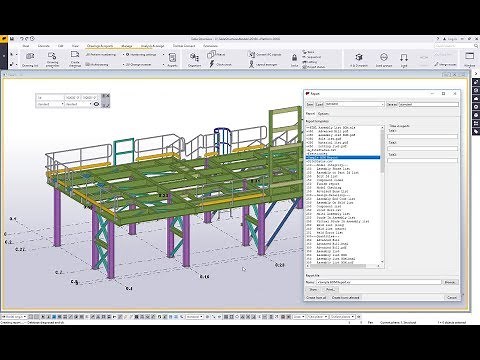The image size is (480, 360).
Task: Click the Save icon in the quick access bar
Action: coord(12,39)
